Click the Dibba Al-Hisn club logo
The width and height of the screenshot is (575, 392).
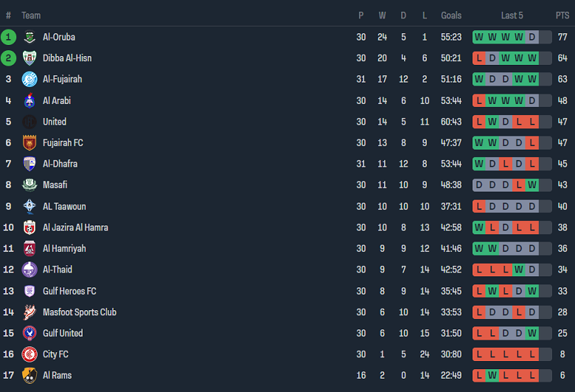tap(29, 58)
